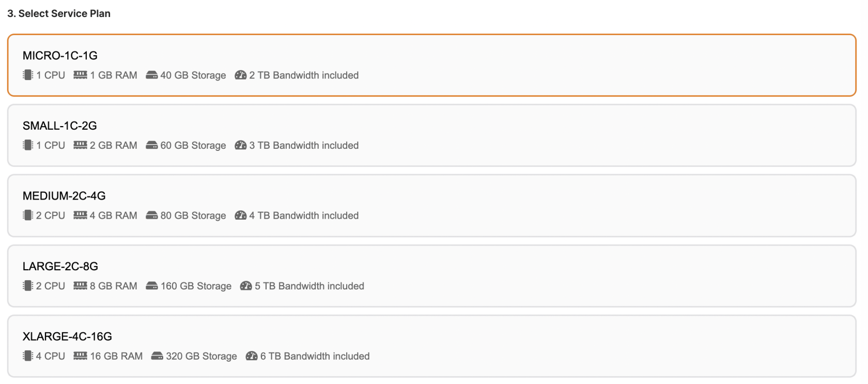Click the CPU icon in XLARGE-4C-16G plan
The height and width of the screenshot is (384, 868).
(x=27, y=356)
